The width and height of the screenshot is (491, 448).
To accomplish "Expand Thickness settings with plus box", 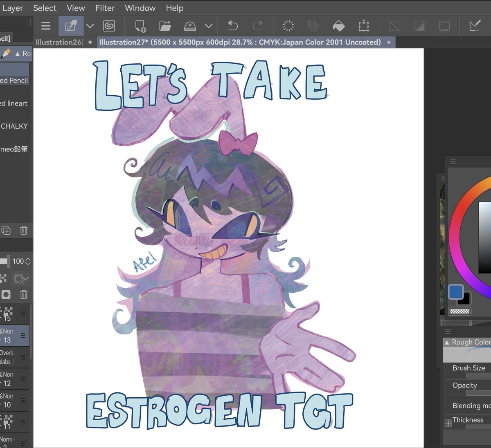I will [448, 423].
